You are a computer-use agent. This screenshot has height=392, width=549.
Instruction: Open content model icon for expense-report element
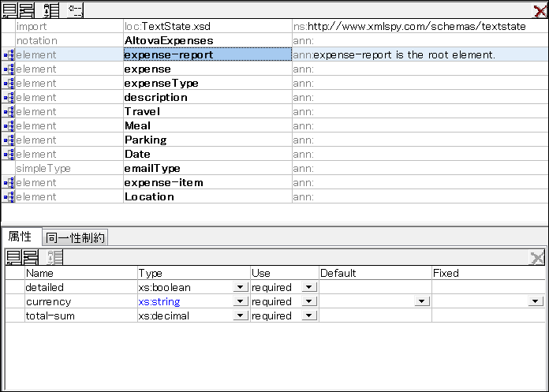pyautogui.click(x=9, y=55)
